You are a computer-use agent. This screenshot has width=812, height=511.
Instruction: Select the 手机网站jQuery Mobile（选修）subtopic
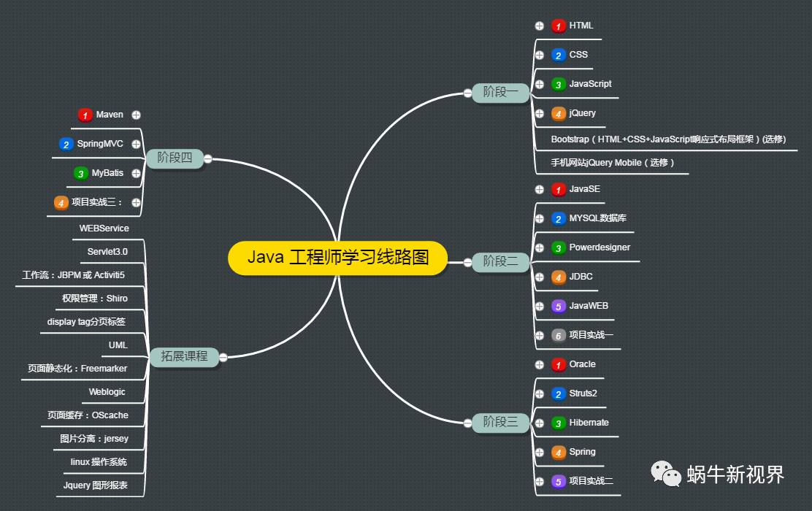point(612,163)
